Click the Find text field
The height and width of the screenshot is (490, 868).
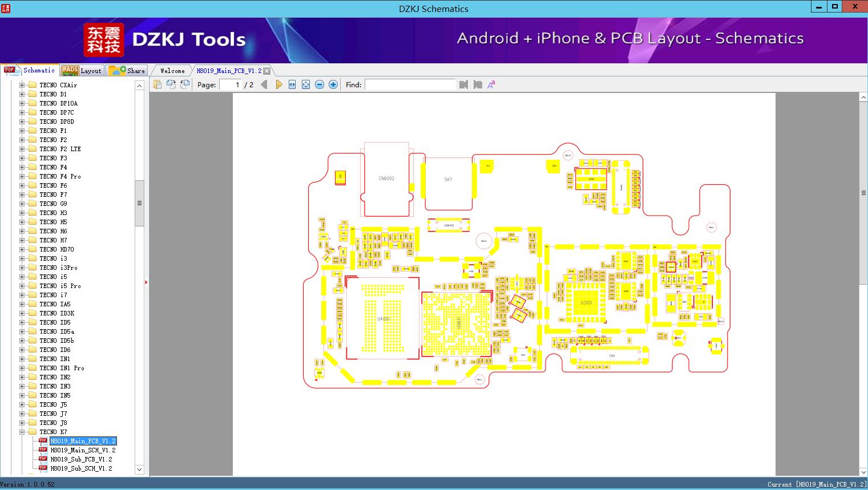(410, 84)
